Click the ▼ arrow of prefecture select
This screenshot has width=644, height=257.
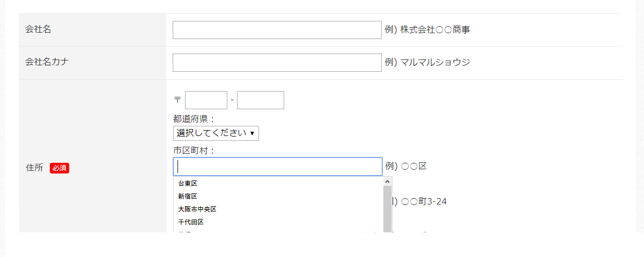click(x=252, y=133)
